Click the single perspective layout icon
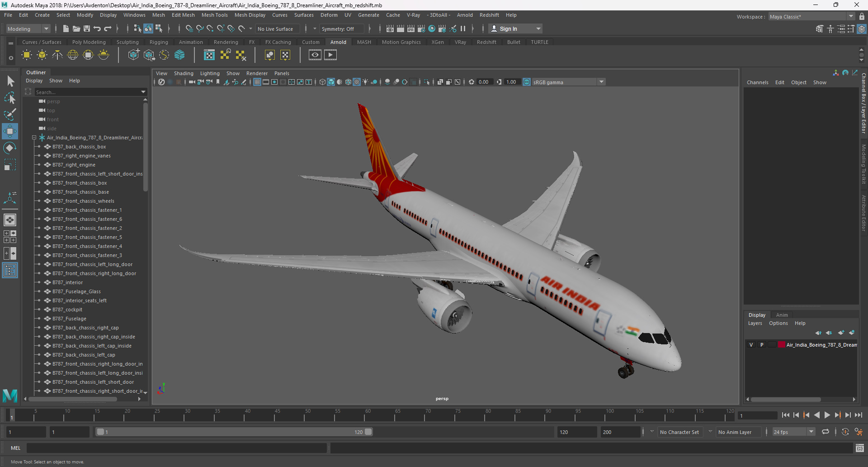868x467 pixels. pyautogui.click(x=10, y=220)
